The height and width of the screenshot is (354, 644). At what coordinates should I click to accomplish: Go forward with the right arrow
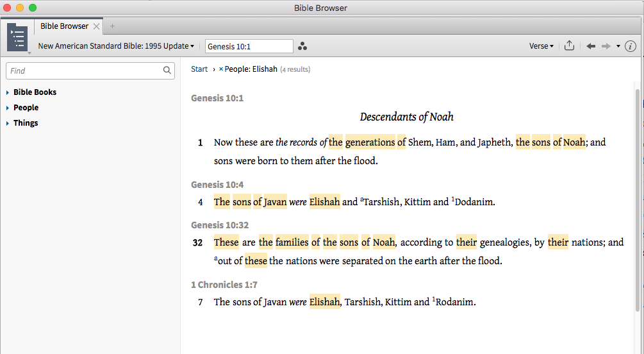pos(606,46)
